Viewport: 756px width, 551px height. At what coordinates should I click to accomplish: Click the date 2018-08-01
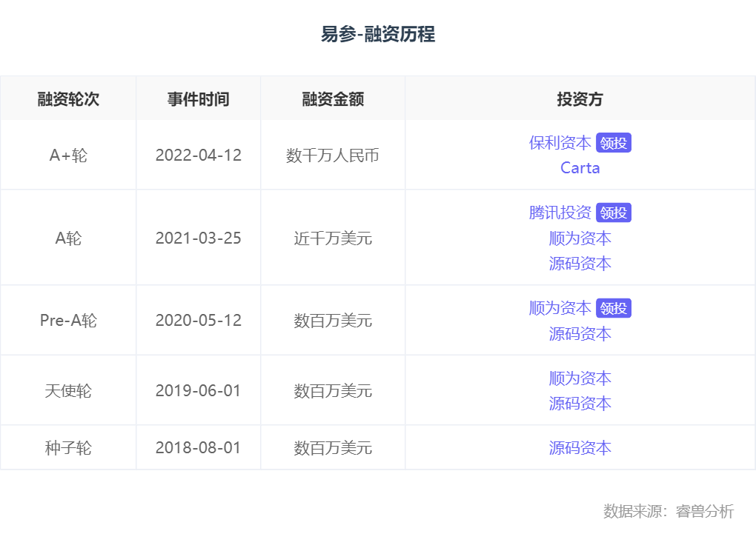(x=198, y=448)
